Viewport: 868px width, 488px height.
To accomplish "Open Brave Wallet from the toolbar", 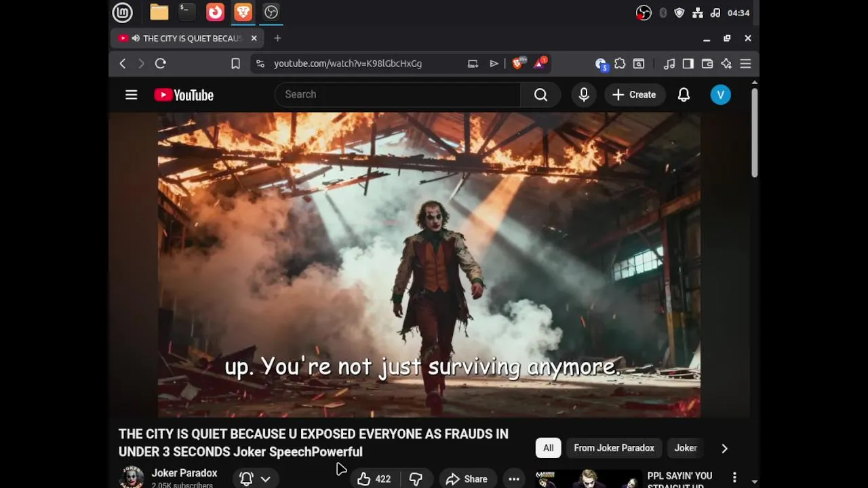I will [707, 63].
